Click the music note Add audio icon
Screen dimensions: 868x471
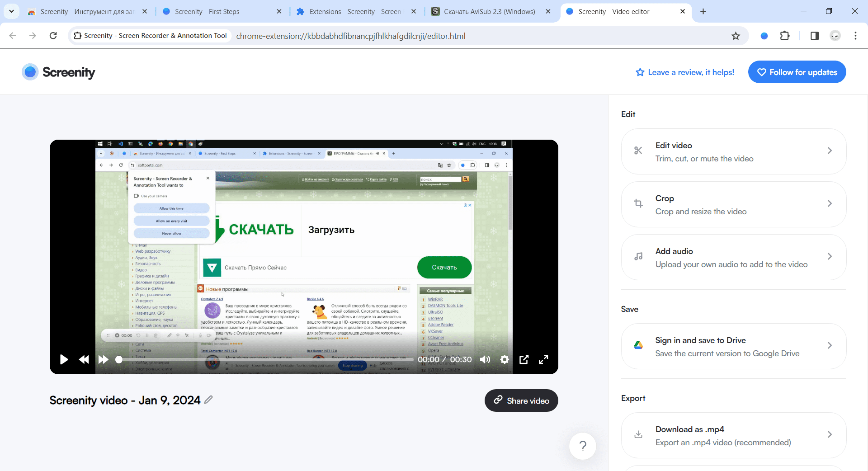point(638,256)
